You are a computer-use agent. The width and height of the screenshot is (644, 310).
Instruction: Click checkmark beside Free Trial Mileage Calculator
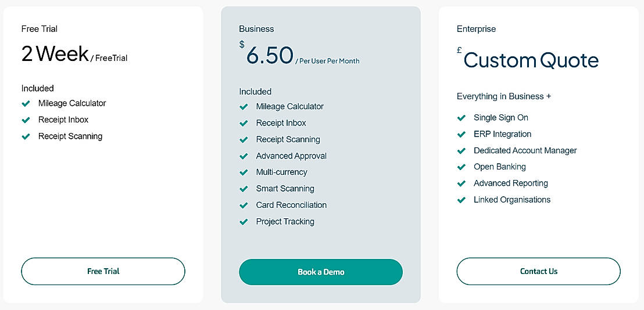click(26, 103)
